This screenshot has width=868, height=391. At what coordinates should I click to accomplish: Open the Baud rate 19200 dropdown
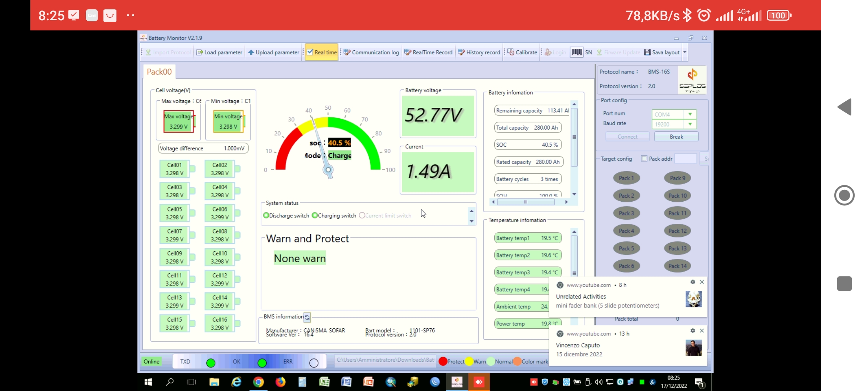690,124
